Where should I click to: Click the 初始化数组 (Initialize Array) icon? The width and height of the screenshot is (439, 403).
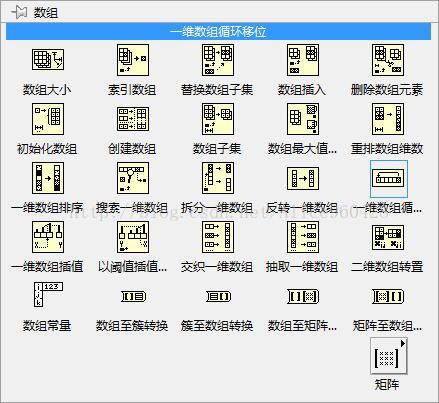pyautogui.click(x=48, y=119)
